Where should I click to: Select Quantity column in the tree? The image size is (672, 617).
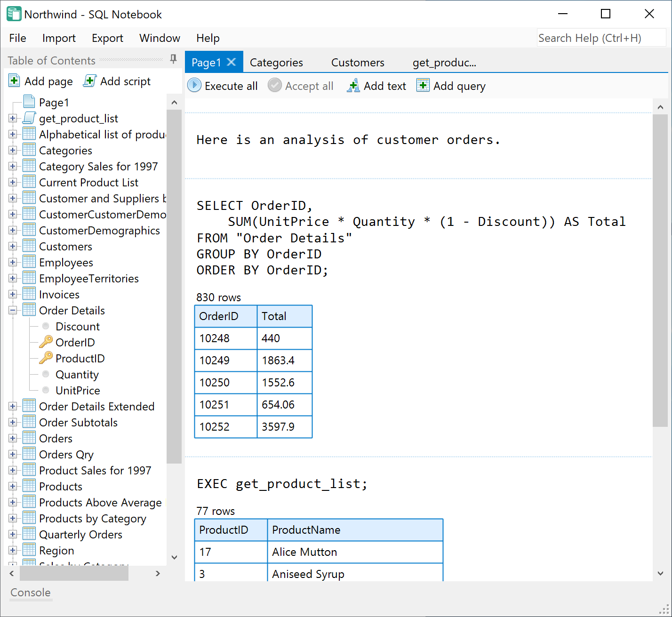click(77, 375)
